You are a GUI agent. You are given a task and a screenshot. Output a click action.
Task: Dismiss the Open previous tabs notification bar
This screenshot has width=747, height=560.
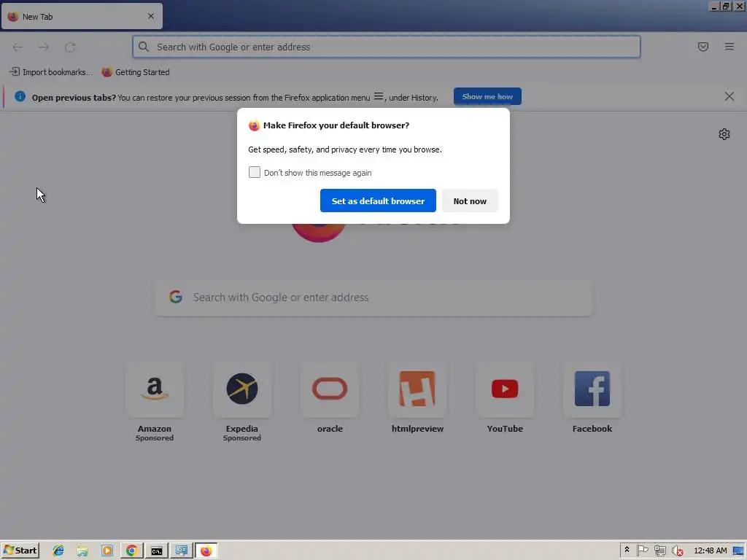(729, 97)
